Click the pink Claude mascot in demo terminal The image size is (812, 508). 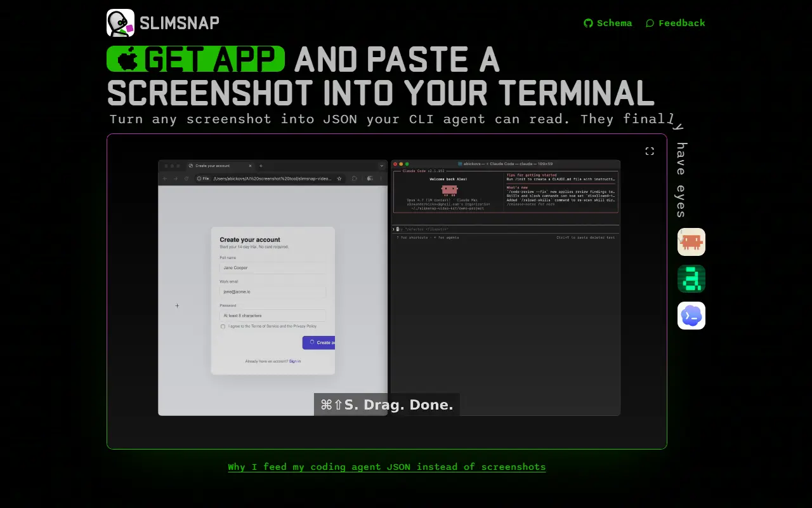click(x=449, y=189)
